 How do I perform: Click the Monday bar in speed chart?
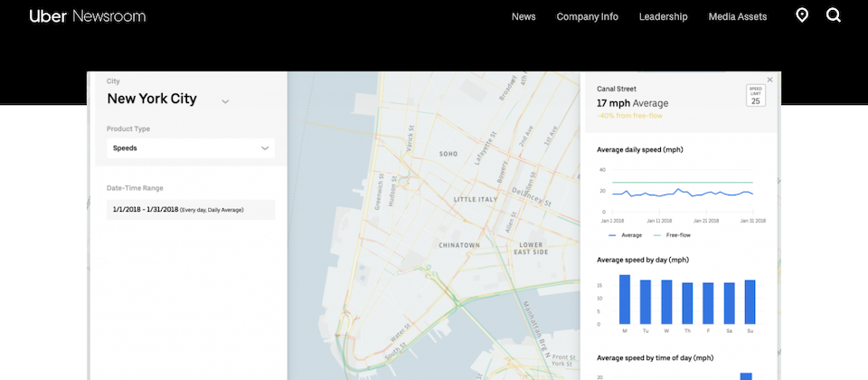click(625, 299)
